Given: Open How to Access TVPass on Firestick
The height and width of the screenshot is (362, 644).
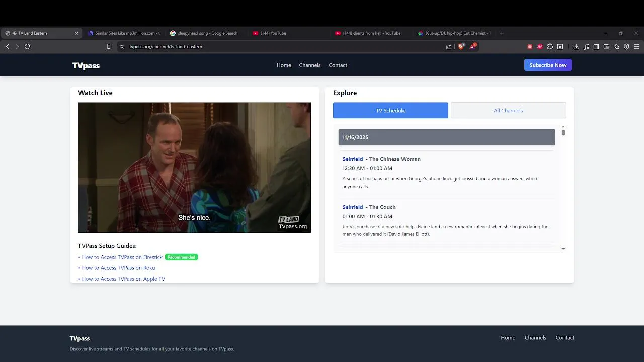Looking at the screenshot, I should coord(122,257).
